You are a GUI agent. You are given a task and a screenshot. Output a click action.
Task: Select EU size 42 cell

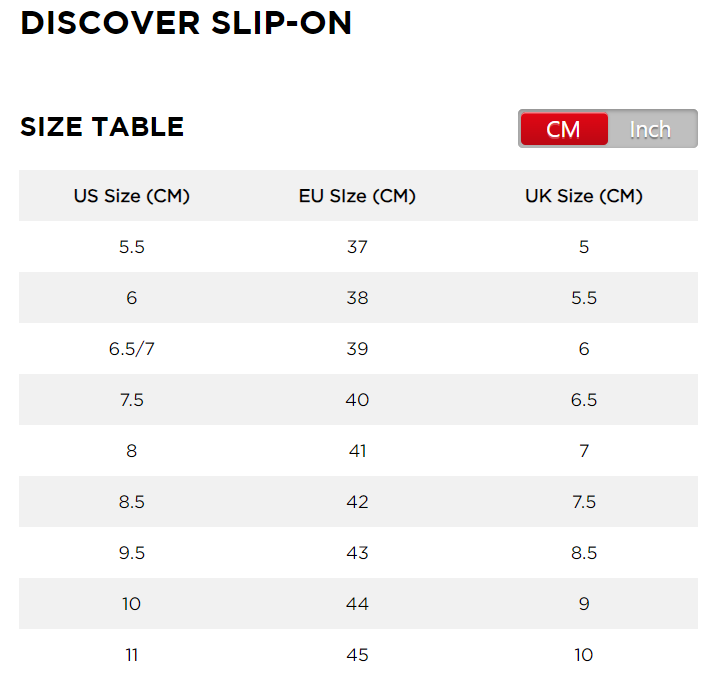click(x=358, y=502)
